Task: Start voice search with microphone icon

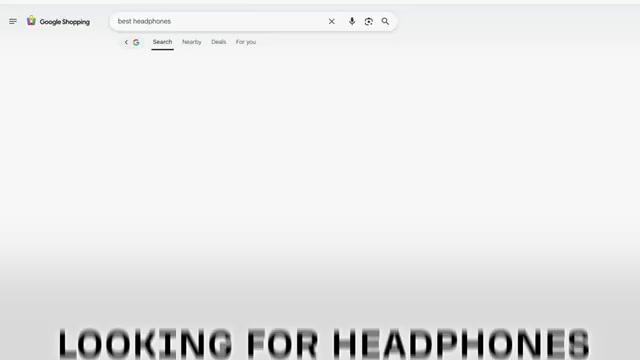Action: point(352,21)
